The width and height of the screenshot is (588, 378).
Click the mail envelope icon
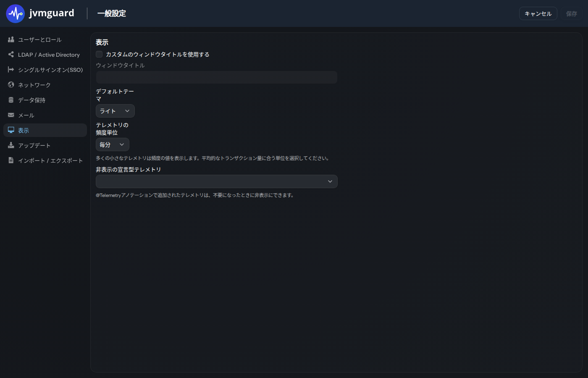[11, 115]
